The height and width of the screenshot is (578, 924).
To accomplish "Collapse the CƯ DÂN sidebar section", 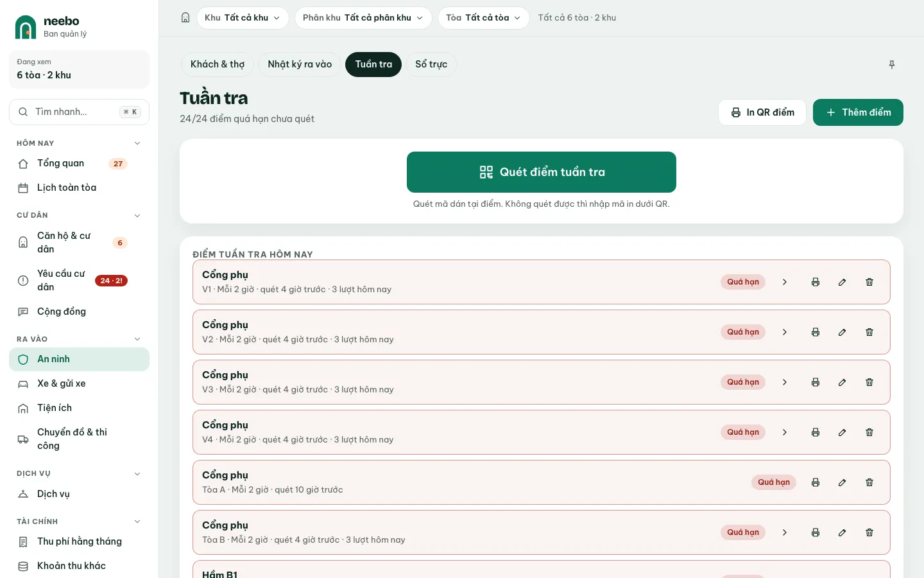I will [x=137, y=215].
